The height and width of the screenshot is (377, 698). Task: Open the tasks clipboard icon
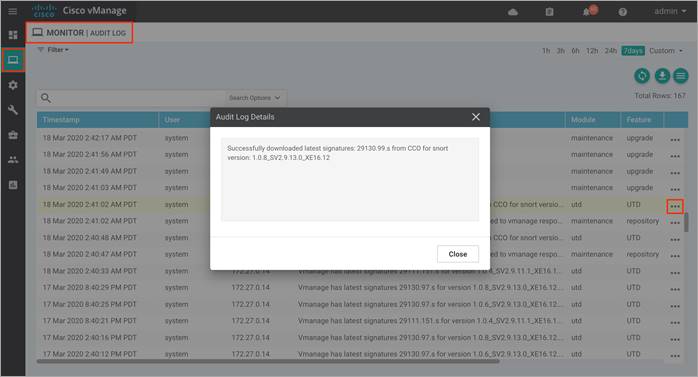tap(549, 12)
